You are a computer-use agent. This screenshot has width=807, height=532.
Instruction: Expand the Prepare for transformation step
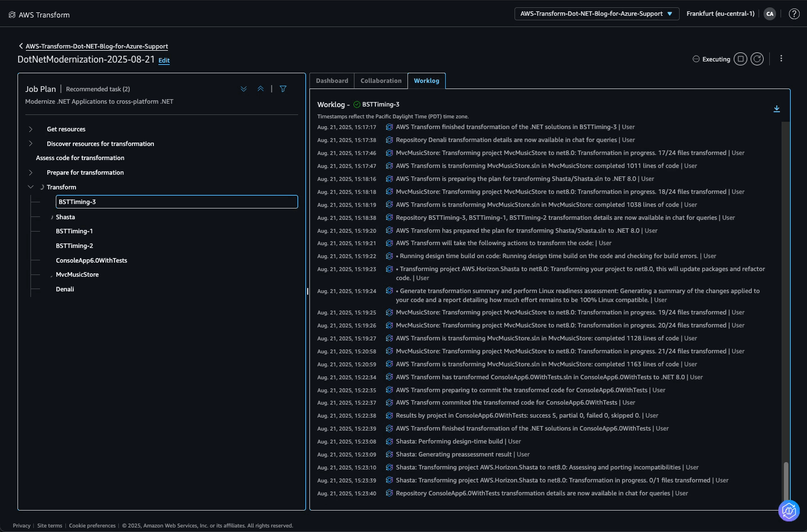tap(30, 172)
